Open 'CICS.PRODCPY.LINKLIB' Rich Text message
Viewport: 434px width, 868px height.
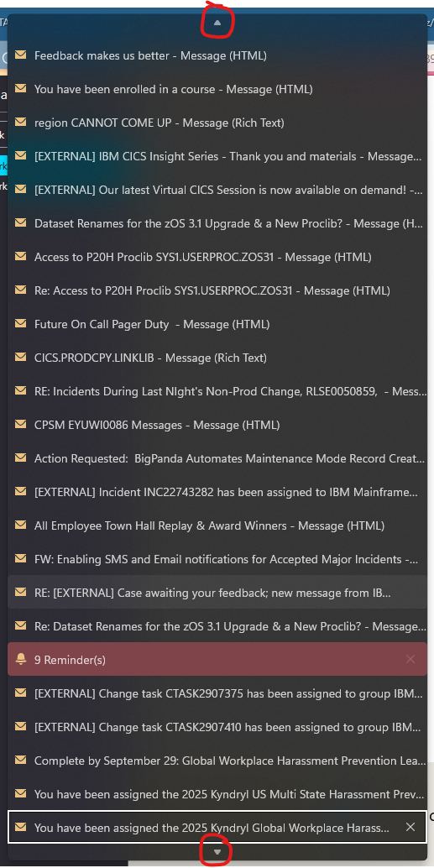coord(217,357)
